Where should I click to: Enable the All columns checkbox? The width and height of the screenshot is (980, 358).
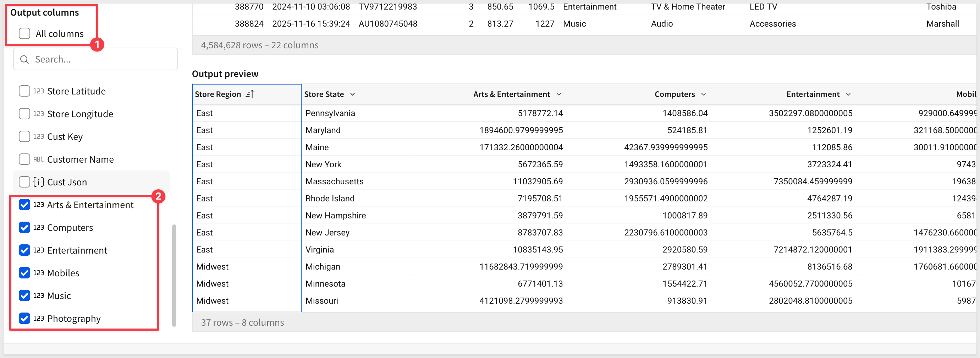(24, 33)
